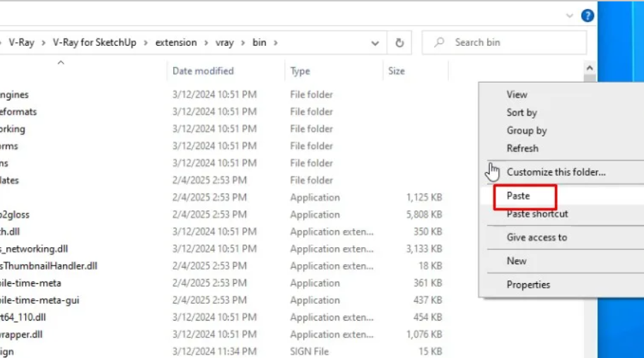Go to 'extension' folder in breadcrumb
This screenshot has width=644, height=358.
coord(176,42)
